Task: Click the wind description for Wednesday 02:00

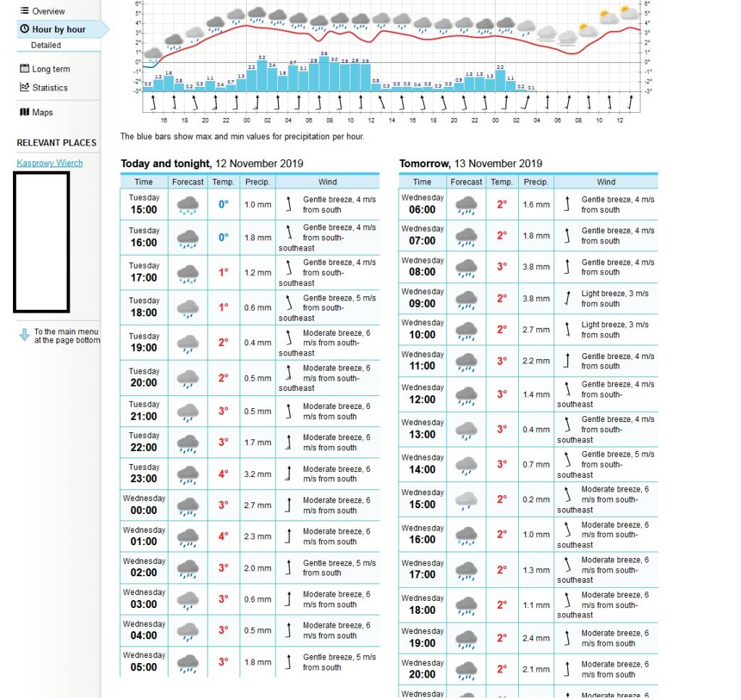Action: click(339, 568)
